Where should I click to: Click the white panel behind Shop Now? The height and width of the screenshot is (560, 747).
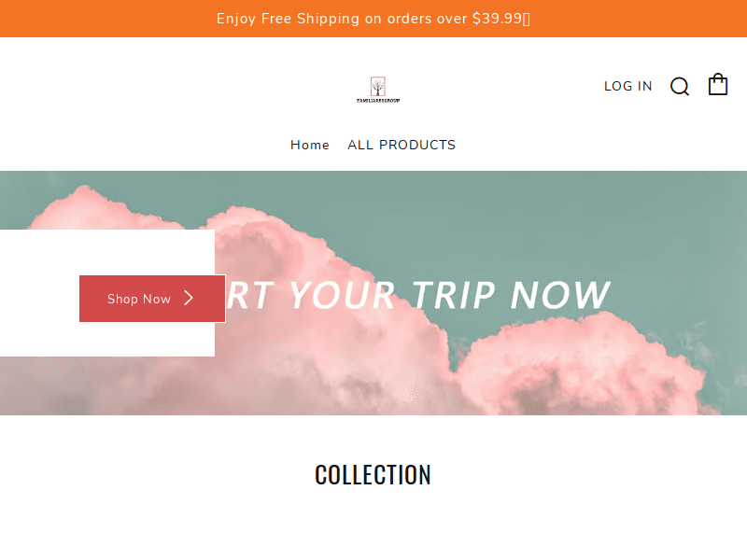[x=107, y=252]
